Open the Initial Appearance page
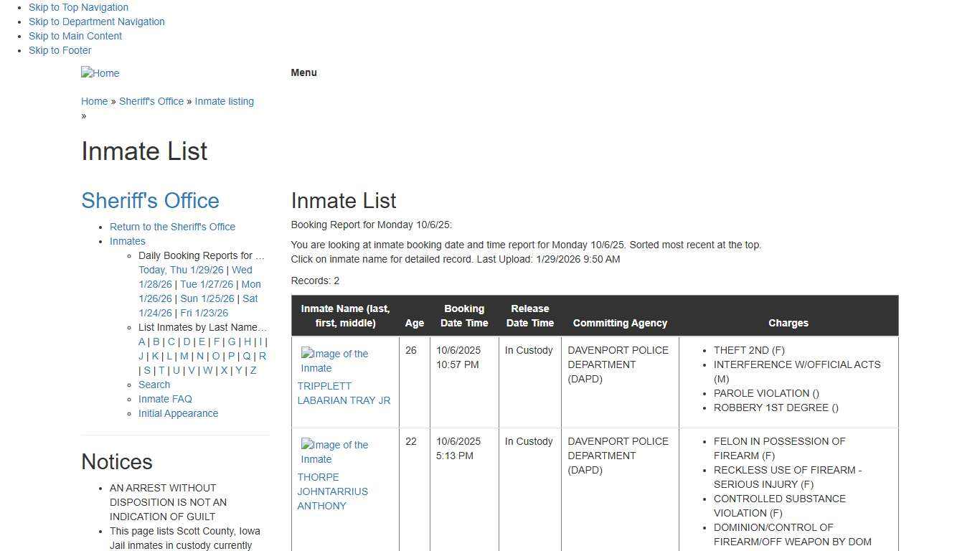This screenshot has width=980, height=551. coord(178,413)
